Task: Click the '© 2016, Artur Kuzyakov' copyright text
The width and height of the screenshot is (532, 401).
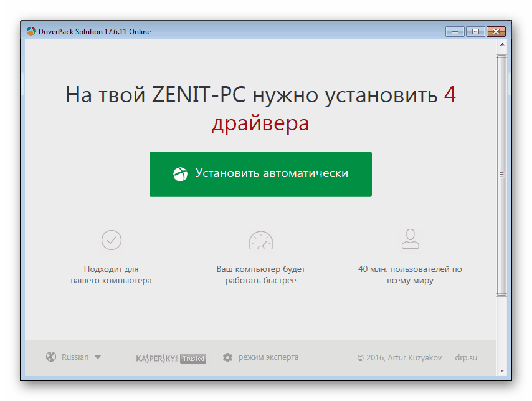Action: tap(401, 357)
